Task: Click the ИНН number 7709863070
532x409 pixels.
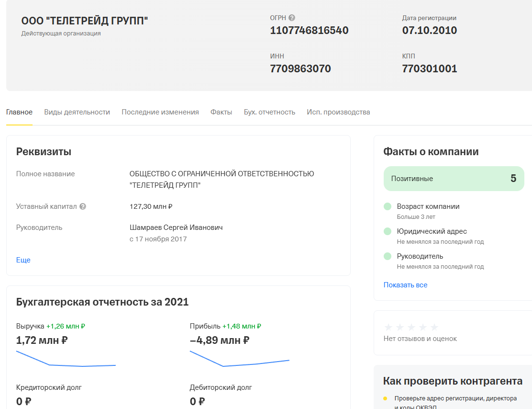Action: [300, 68]
